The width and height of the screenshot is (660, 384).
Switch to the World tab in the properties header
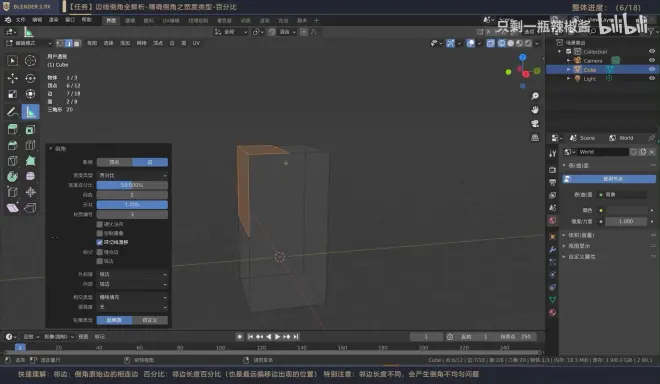(621, 138)
